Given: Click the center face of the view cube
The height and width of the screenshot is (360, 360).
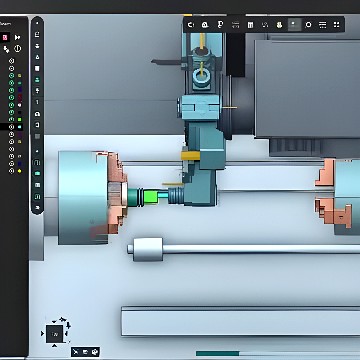Looking at the screenshot, I should coord(55,334).
